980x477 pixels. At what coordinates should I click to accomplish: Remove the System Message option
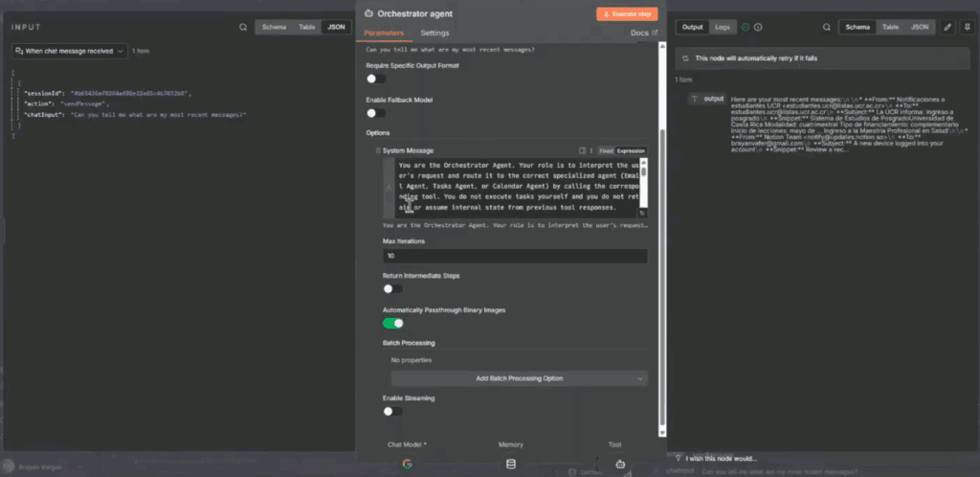377,150
